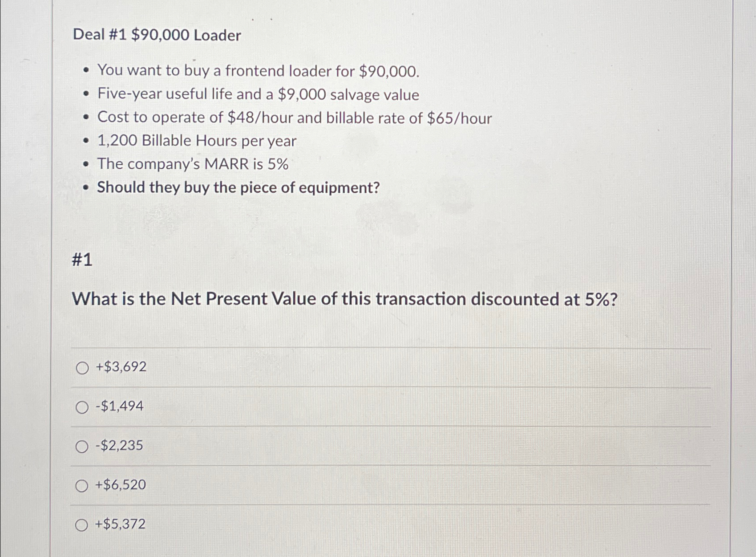Click the Deal #1 $90,000 Loader heading
This screenshot has height=557, width=756.
tap(157, 36)
